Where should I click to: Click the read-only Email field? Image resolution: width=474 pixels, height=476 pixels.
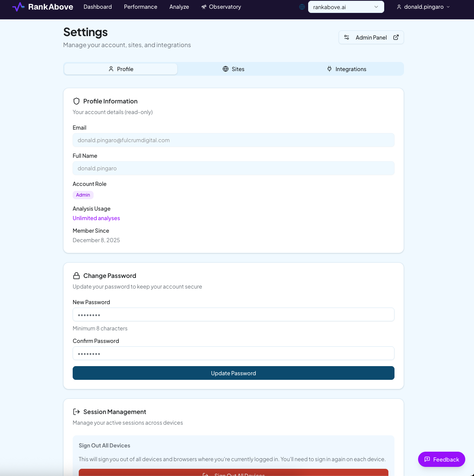tap(234, 140)
